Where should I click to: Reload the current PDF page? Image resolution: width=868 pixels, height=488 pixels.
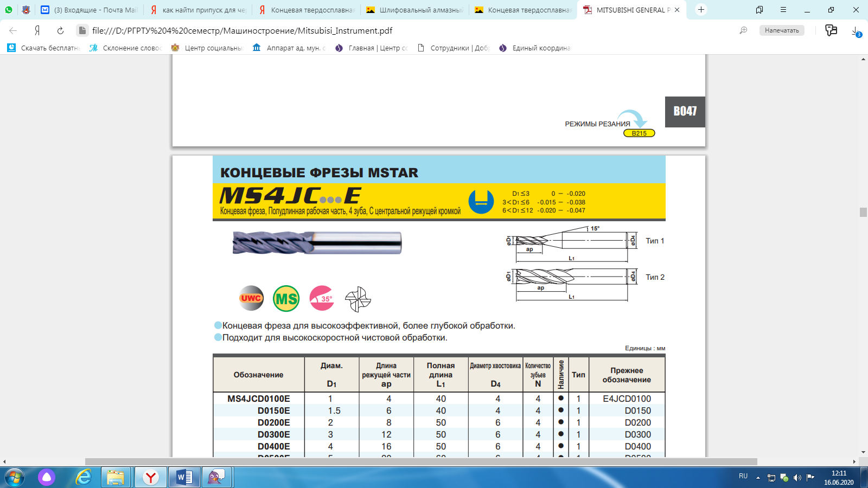[x=60, y=31]
